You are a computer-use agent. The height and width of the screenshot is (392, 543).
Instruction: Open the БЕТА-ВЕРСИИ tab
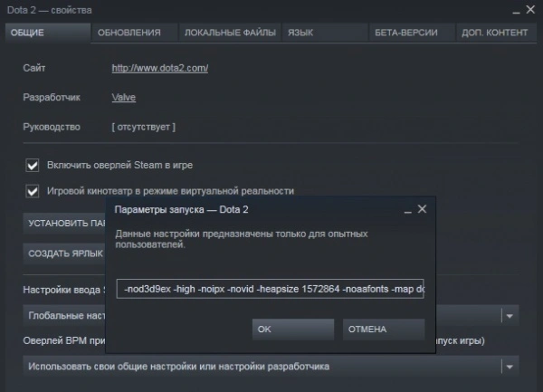412,33
